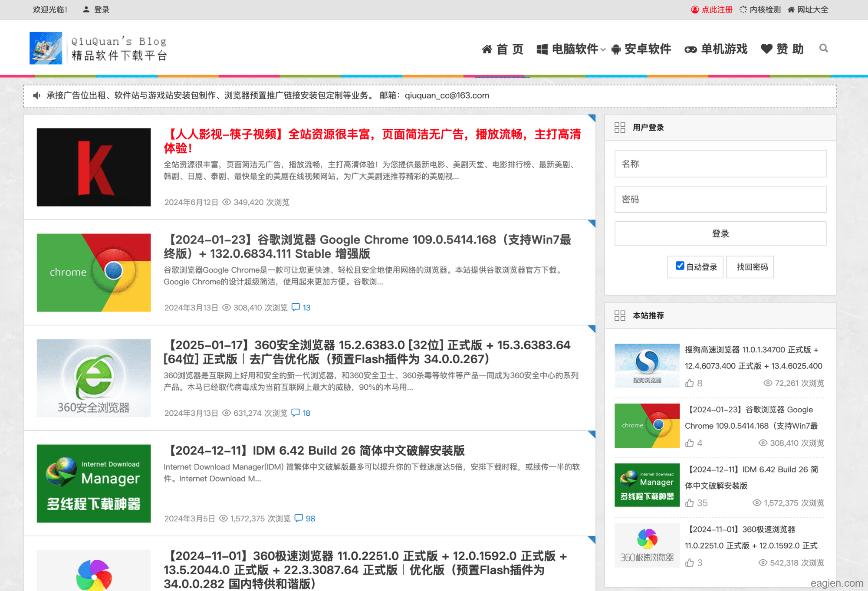Click the 名称 username input field
The width and height of the screenshot is (868, 591).
pos(720,164)
